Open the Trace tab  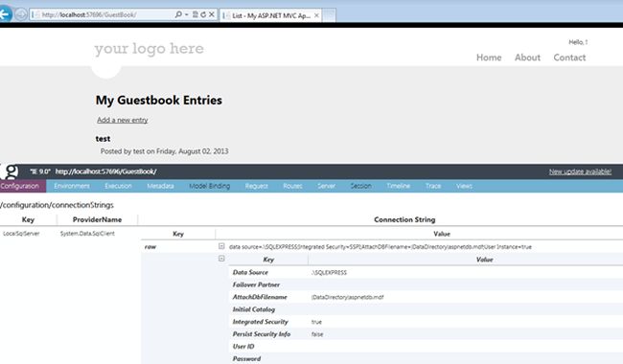[x=433, y=186]
